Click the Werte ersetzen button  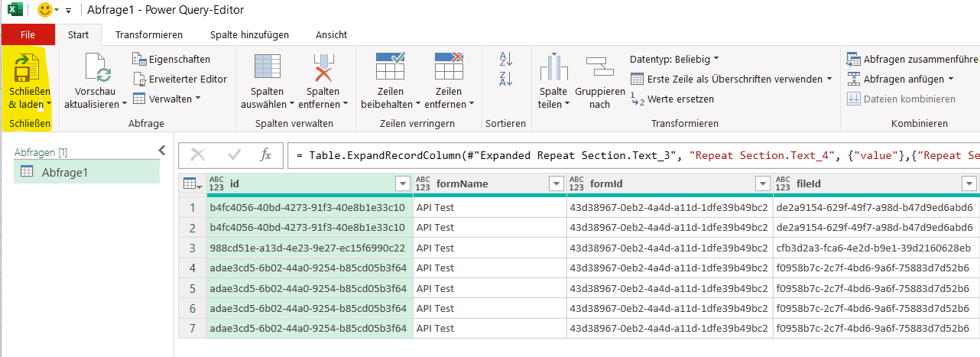tap(673, 99)
